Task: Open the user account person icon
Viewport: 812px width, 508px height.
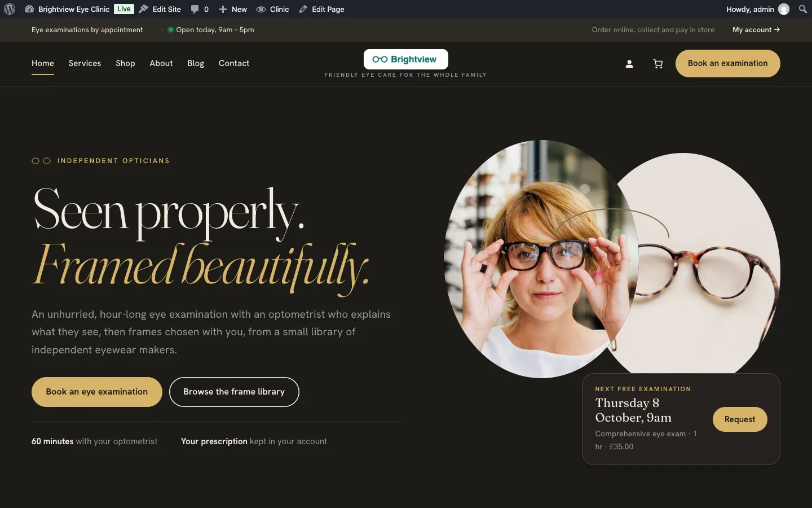Action: point(629,64)
